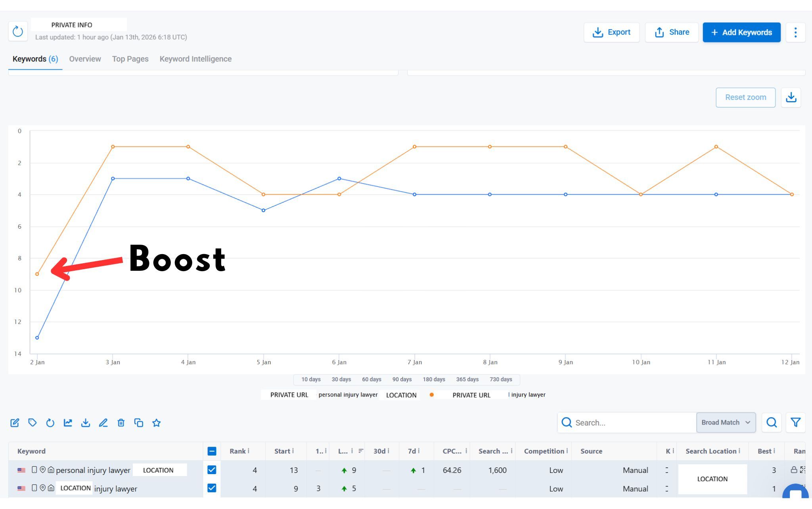Viewport: 812px width, 509px height.
Task: Download the chart using the icon beside Reset zoom
Action: pos(791,98)
